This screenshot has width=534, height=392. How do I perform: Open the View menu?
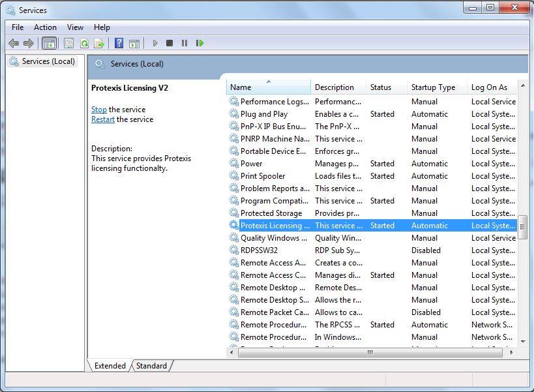click(x=74, y=27)
